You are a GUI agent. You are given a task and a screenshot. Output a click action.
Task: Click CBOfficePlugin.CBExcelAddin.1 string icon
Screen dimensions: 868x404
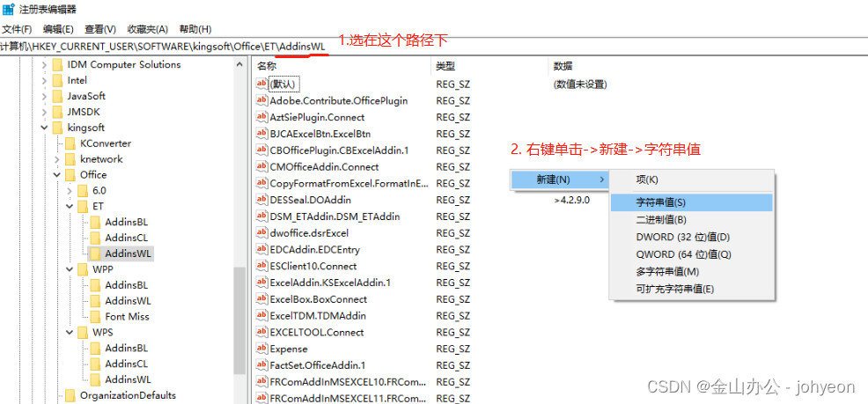click(261, 150)
